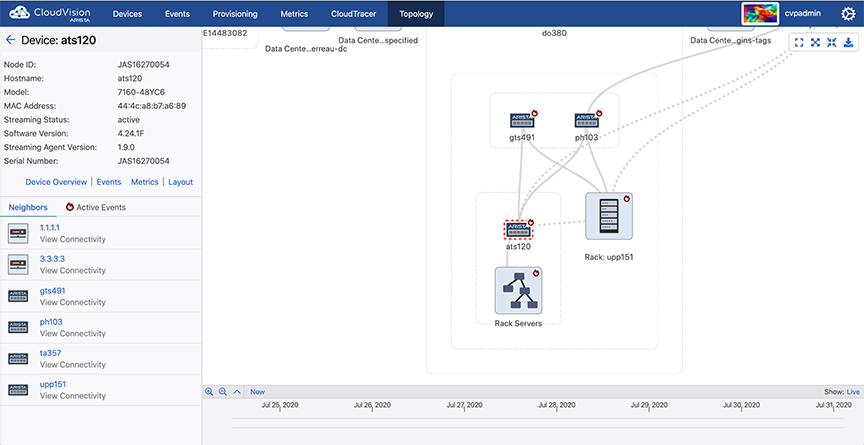The image size is (864, 445).
Task: Open the Events link under device details
Action: pyautogui.click(x=109, y=182)
